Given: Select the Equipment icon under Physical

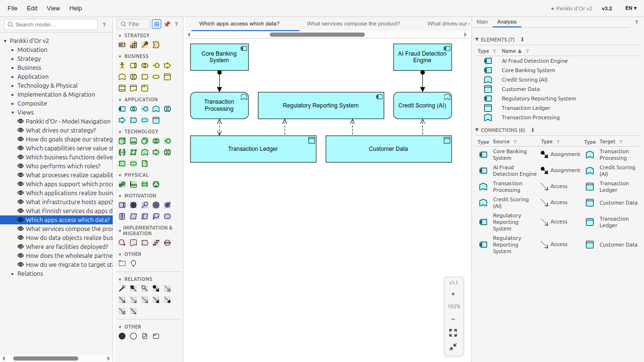Looking at the screenshot, I should pos(122,184).
